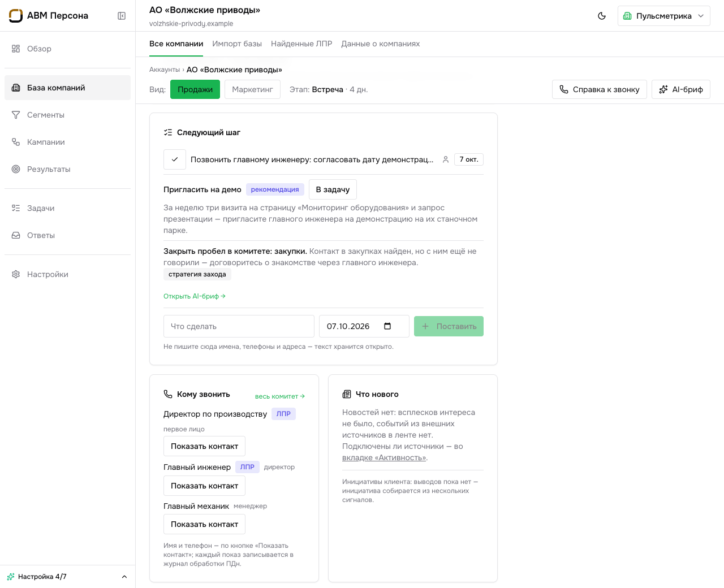Viewport: 724px width, 588px height.
Task: Open Задачи in the sidebar
Action: click(x=67, y=208)
